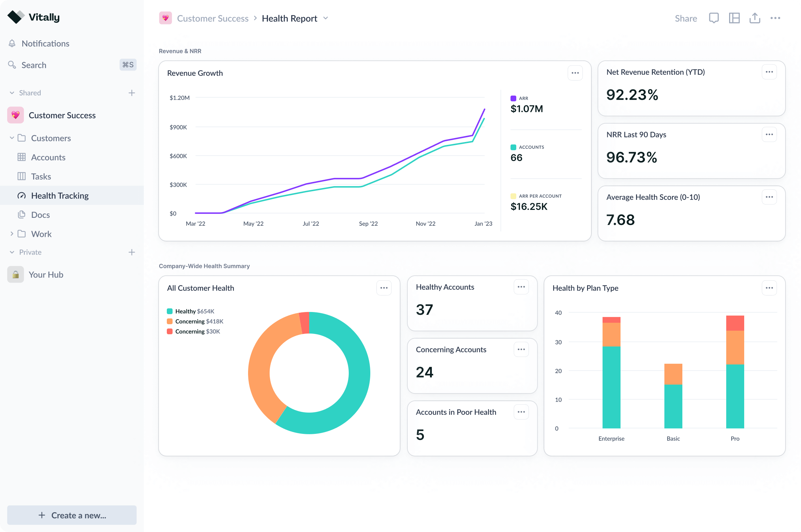Expand the Health Report dropdown title

point(326,18)
